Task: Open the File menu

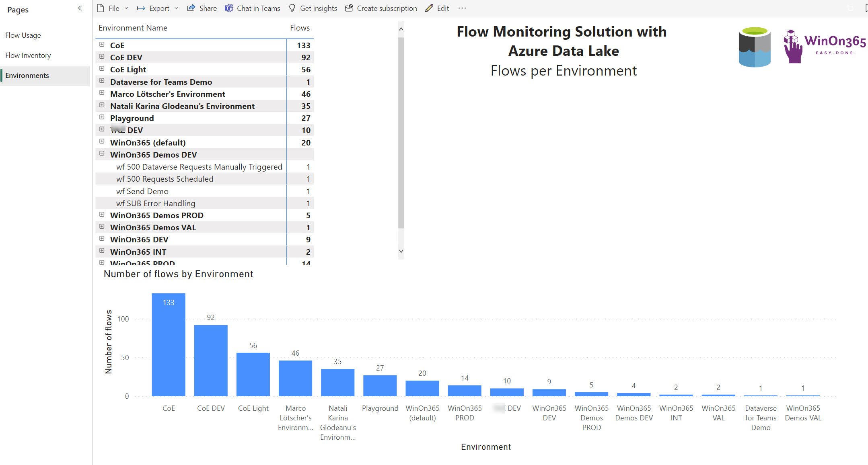Action: (113, 8)
